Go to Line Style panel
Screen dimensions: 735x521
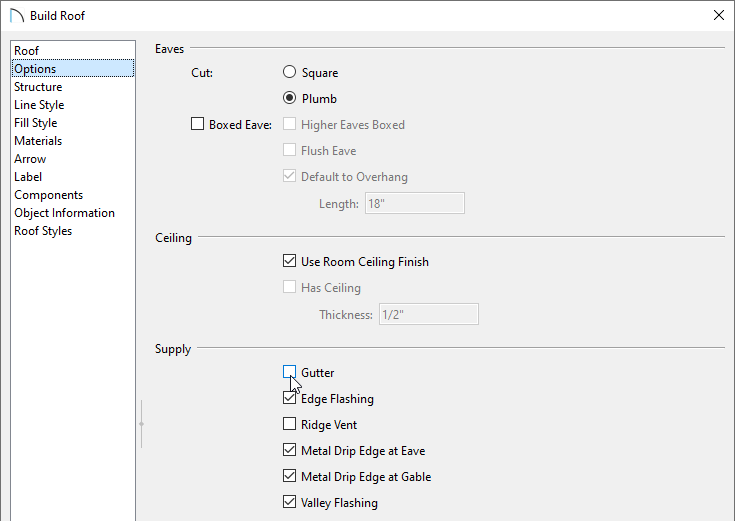pos(39,105)
